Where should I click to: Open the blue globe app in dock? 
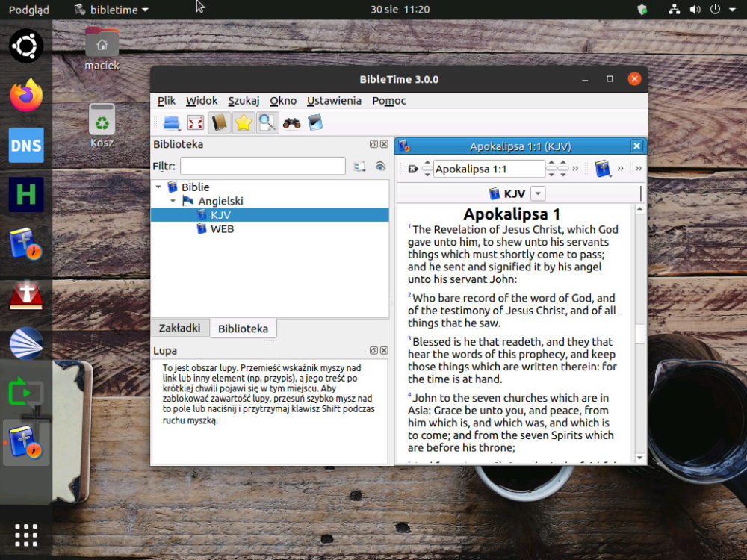tap(26, 343)
